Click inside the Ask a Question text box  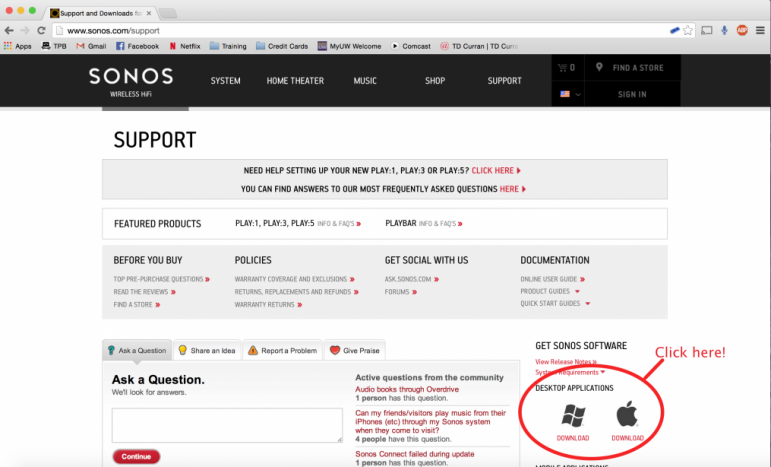[x=227, y=425]
